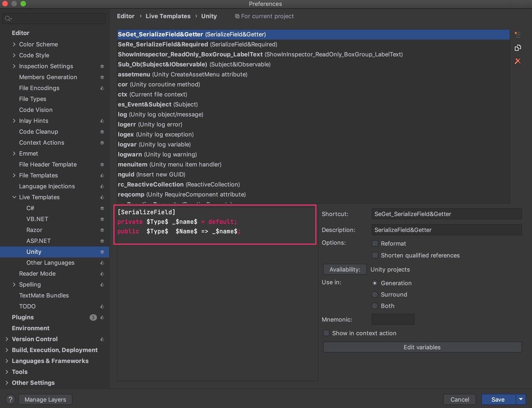The height and width of the screenshot is (408, 532).
Task: Enable the Reformat checkbox
Action: pos(375,244)
